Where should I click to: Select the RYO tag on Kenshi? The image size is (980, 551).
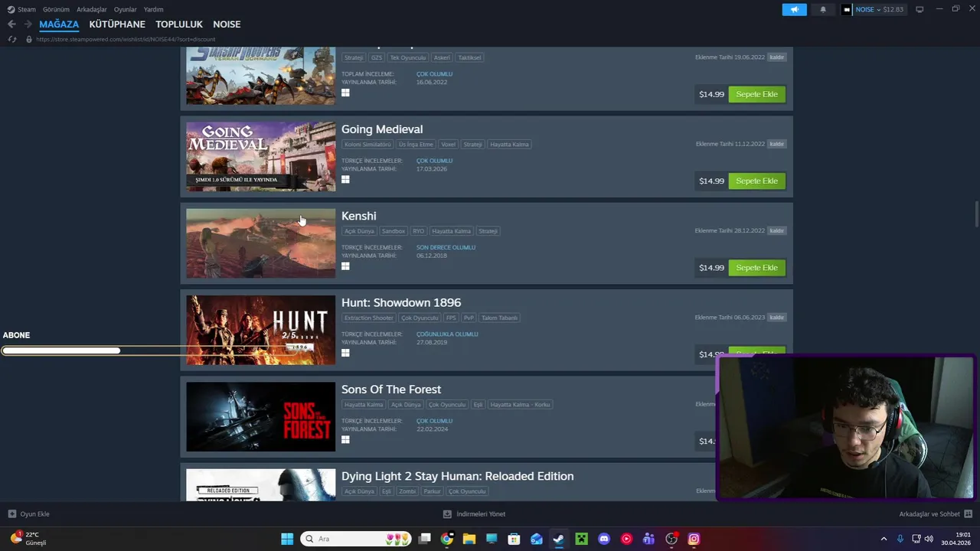(418, 231)
